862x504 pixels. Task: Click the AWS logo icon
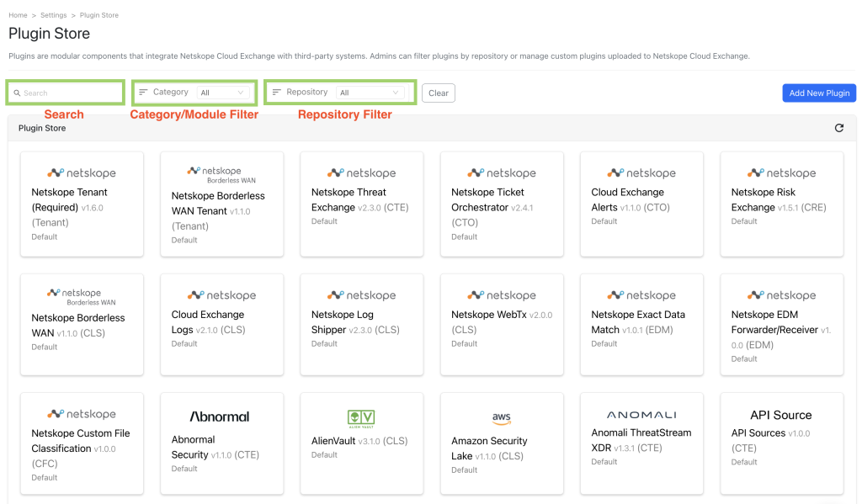[502, 418]
